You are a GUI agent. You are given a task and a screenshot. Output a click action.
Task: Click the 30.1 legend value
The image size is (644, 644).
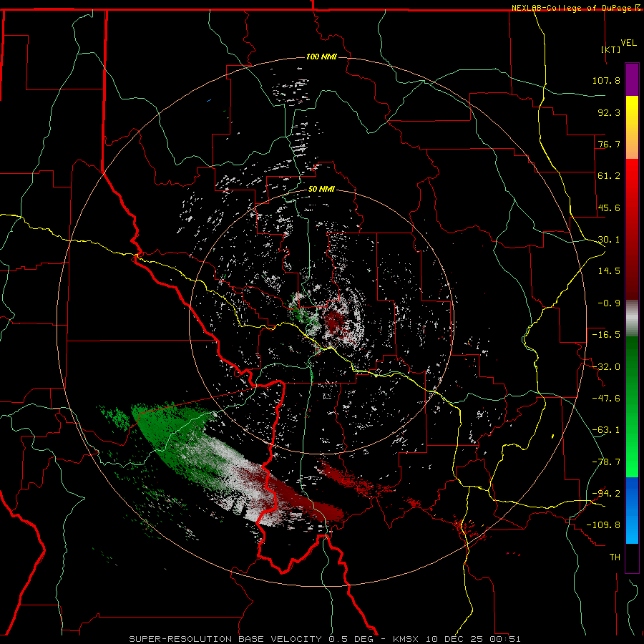coord(609,240)
